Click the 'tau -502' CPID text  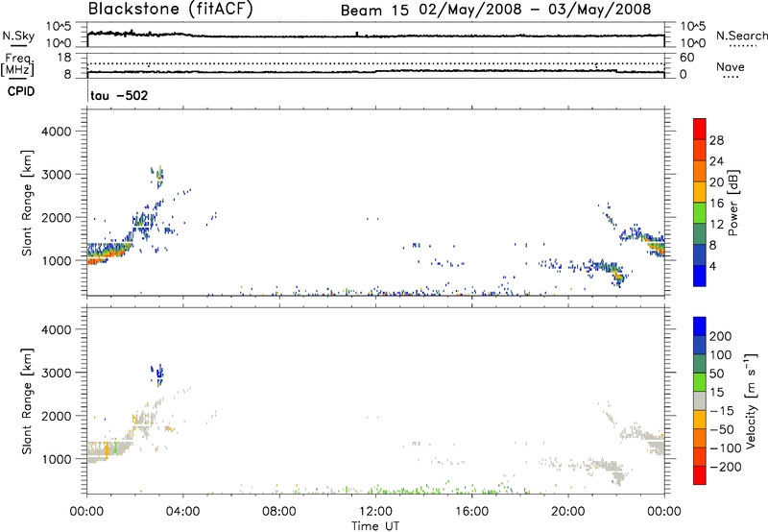pyautogui.click(x=119, y=95)
